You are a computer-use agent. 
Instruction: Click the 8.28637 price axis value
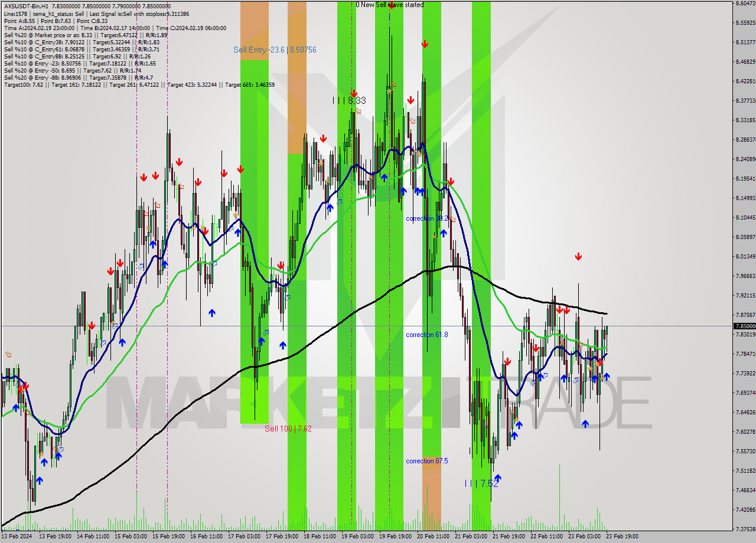[745, 139]
